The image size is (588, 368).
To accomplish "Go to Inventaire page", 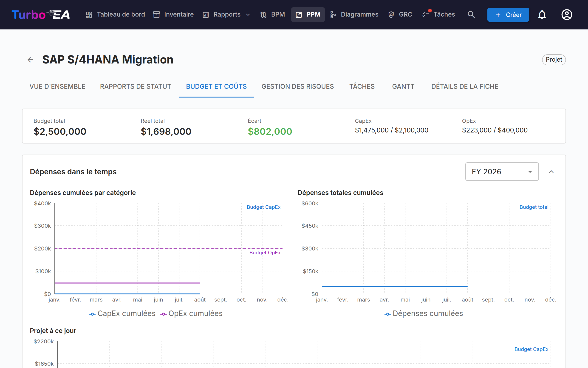I will coord(173,14).
